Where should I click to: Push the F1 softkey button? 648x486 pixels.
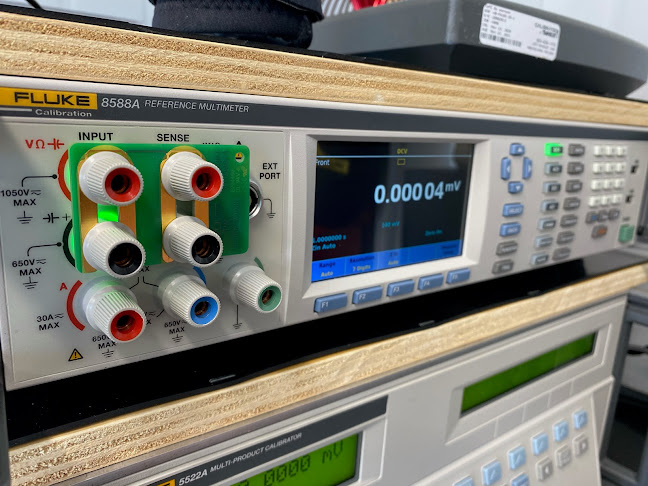(x=330, y=303)
